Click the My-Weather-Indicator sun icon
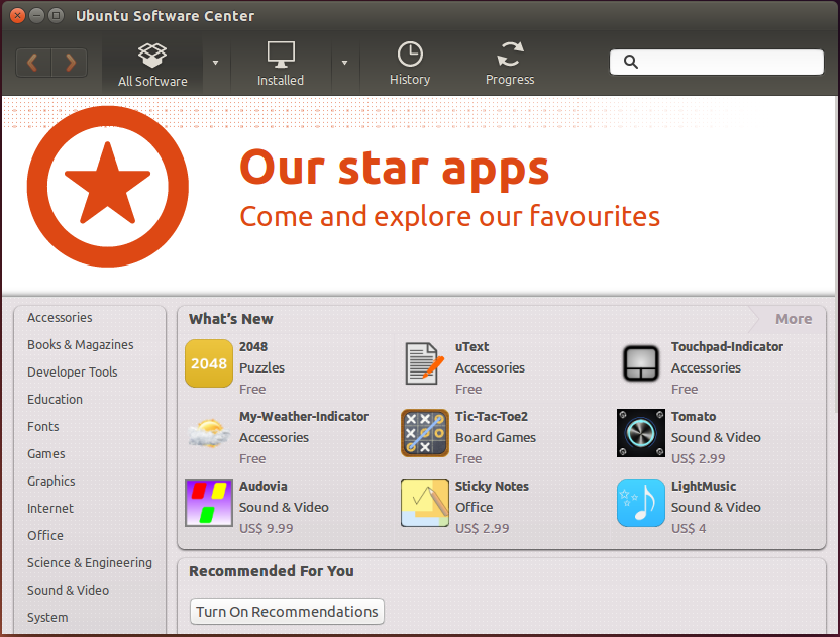The height and width of the screenshot is (637, 840). (208, 433)
